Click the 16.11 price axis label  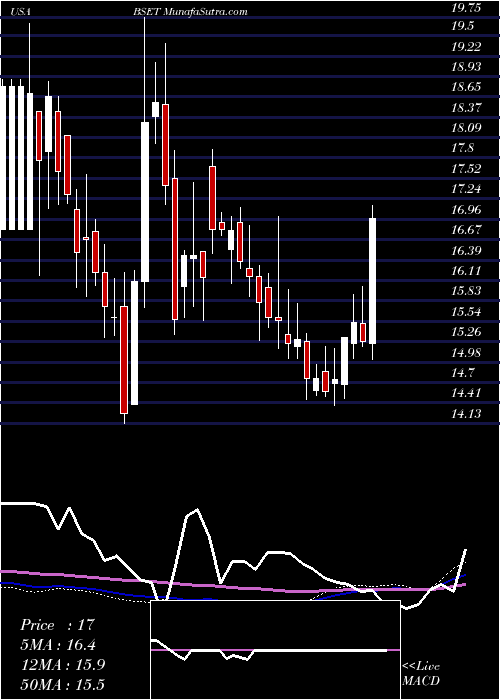tap(467, 271)
